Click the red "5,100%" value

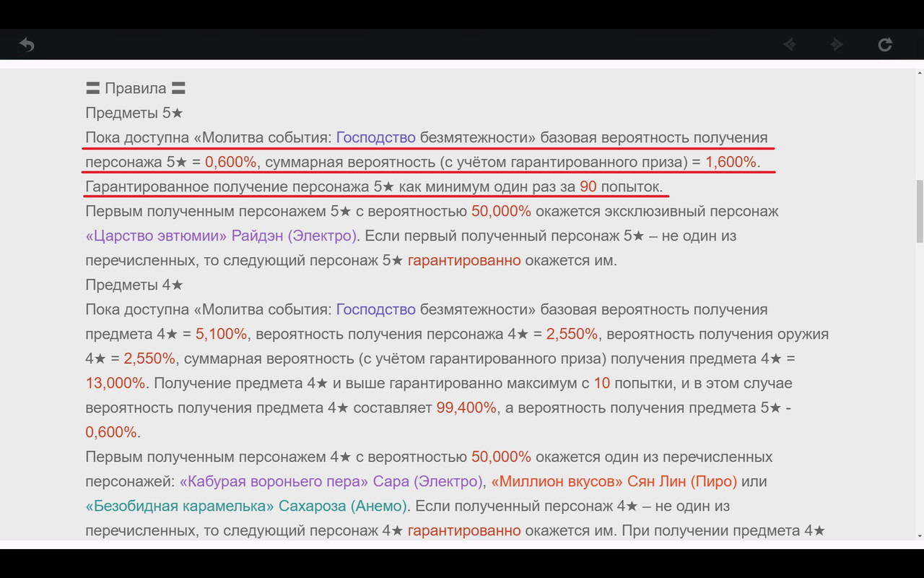tap(221, 334)
